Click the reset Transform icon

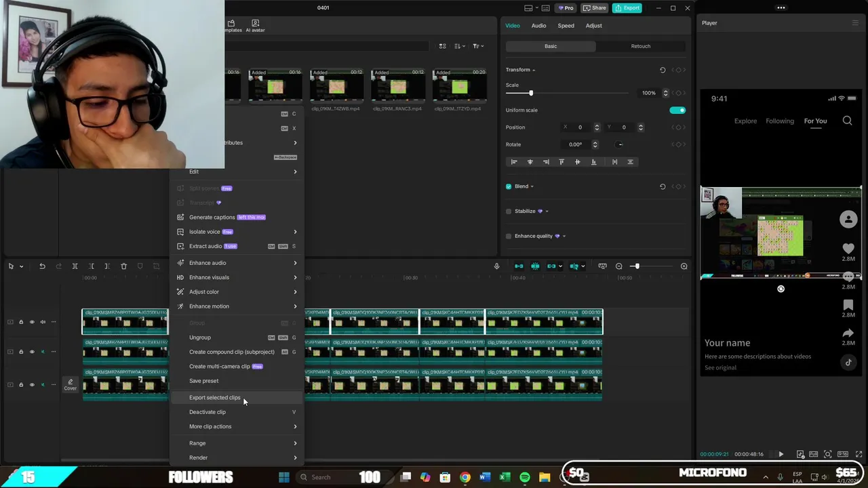(x=663, y=70)
